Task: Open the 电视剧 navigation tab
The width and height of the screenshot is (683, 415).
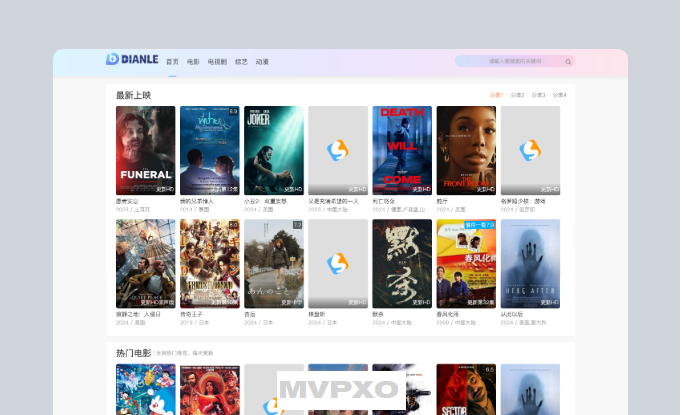Action: point(217,62)
